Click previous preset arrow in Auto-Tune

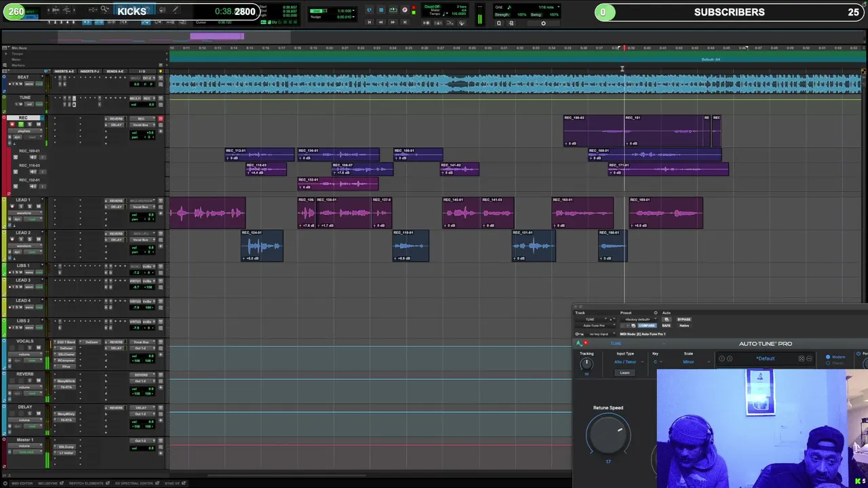722,359
